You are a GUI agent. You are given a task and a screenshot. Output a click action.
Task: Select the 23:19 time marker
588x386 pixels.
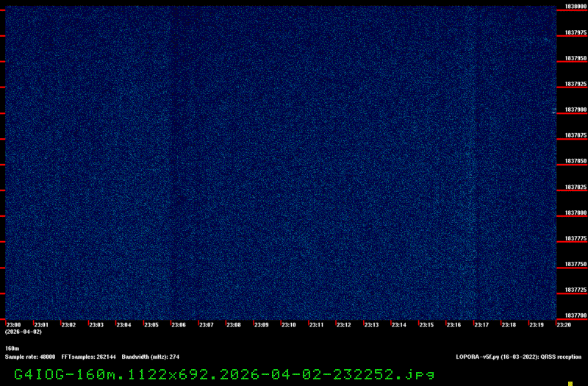point(537,325)
